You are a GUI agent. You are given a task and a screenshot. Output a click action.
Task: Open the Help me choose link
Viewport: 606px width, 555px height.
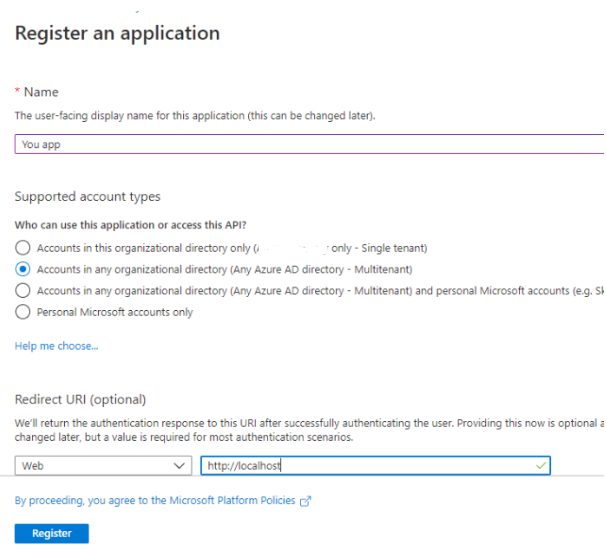tap(56, 346)
